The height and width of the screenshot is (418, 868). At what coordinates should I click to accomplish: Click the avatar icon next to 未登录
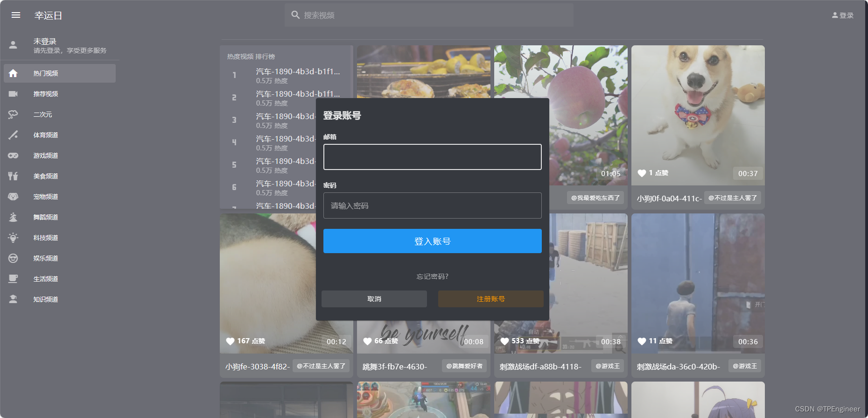coord(13,45)
